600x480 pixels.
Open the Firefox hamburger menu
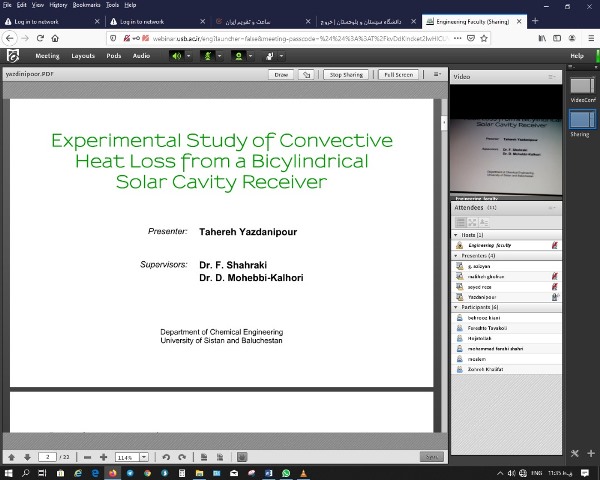click(591, 38)
